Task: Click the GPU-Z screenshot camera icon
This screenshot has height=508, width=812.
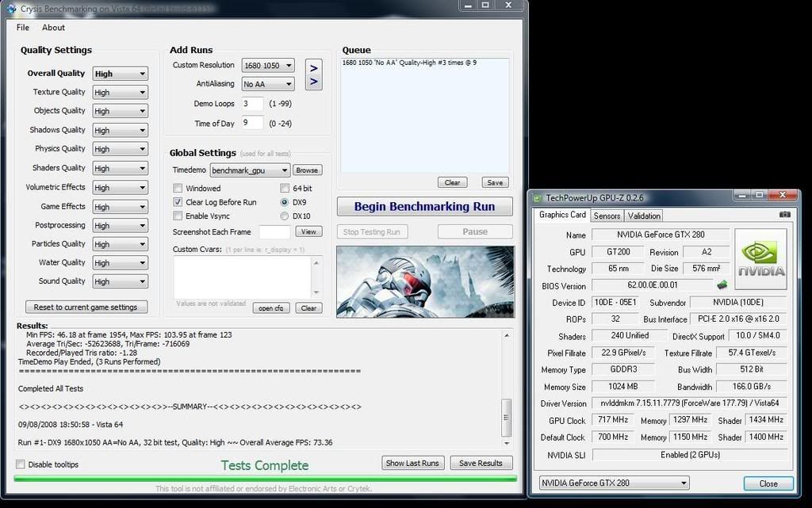Action: [x=784, y=215]
